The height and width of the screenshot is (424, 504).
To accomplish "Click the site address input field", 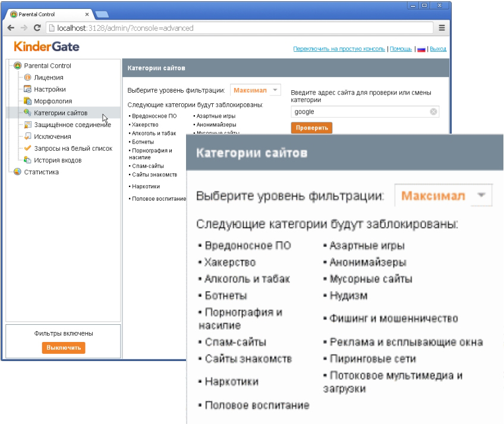I will (x=360, y=112).
